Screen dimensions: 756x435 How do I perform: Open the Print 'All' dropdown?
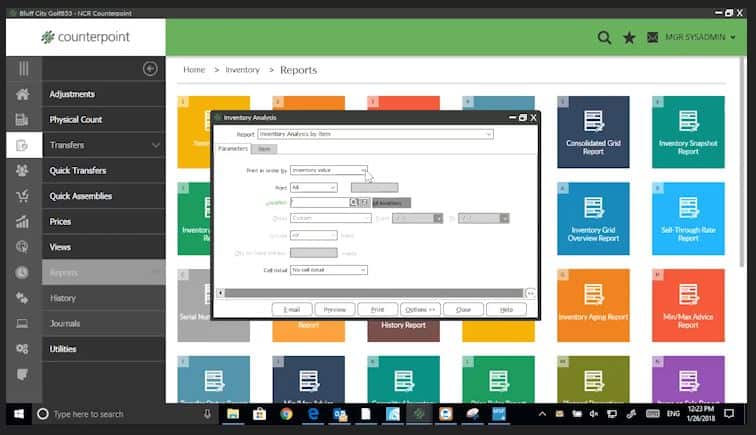coord(313,187)
